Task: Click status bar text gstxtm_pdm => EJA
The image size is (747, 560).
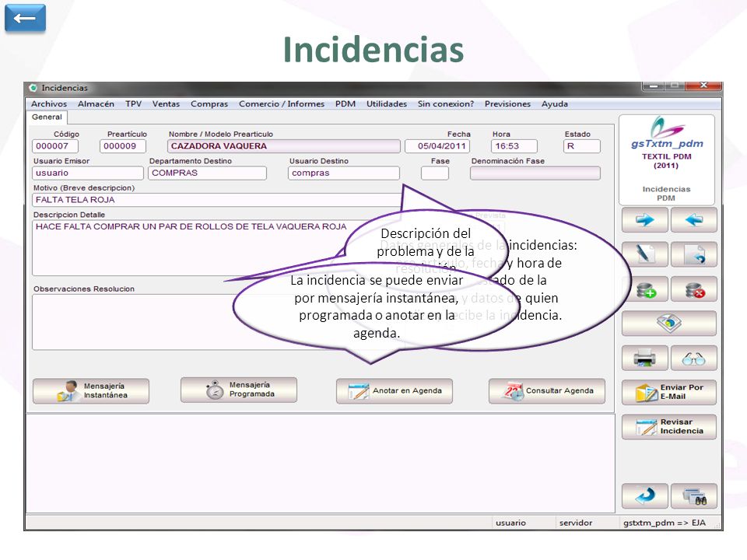Action: (x=664, y=523)
